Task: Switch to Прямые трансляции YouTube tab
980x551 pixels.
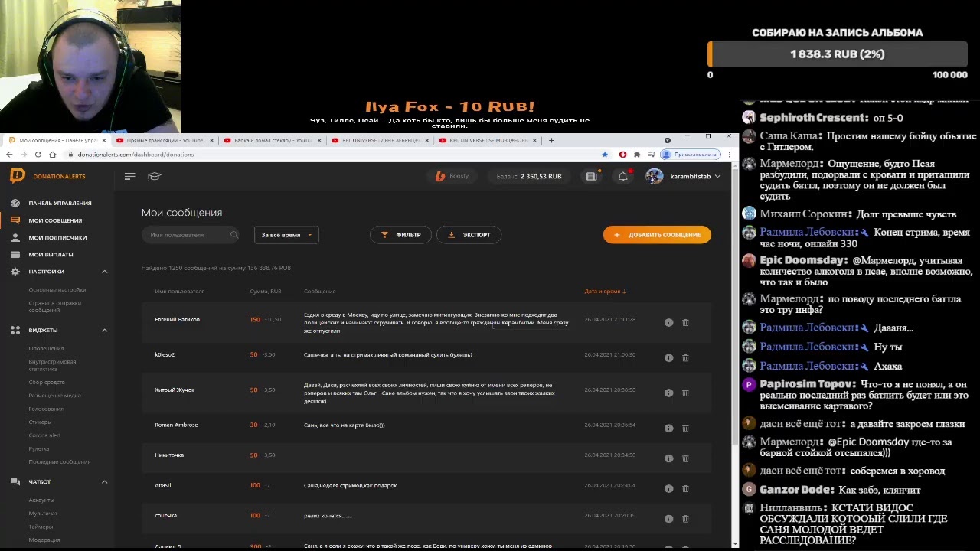Action: click(x=164, y=140)
